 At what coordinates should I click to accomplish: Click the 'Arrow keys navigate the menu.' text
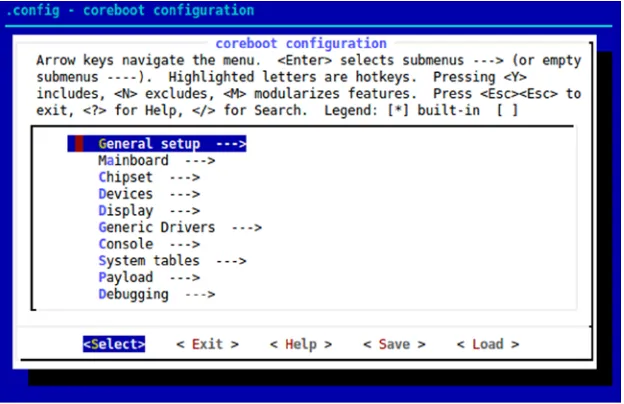(148, 61)
